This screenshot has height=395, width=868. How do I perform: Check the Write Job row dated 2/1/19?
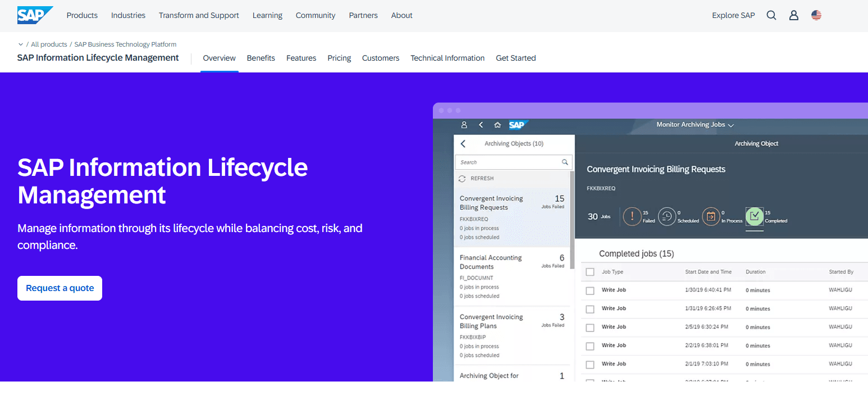590,365
